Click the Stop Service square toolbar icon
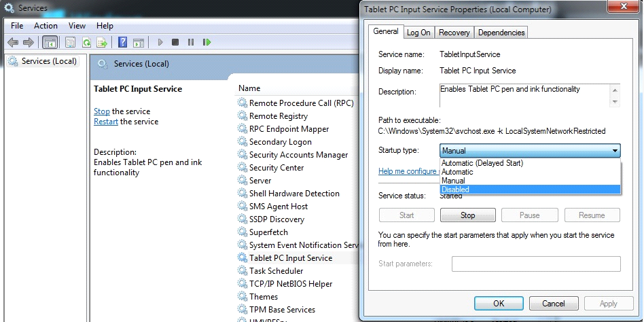Screen dimensions: 644x322 coord(175,42)
